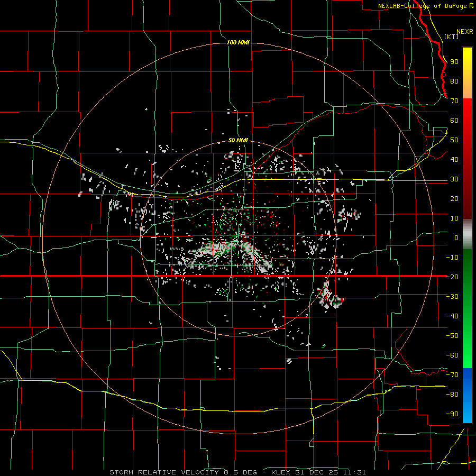
Task: Click the [KT] units label
Action: click(x=451, y=36)
